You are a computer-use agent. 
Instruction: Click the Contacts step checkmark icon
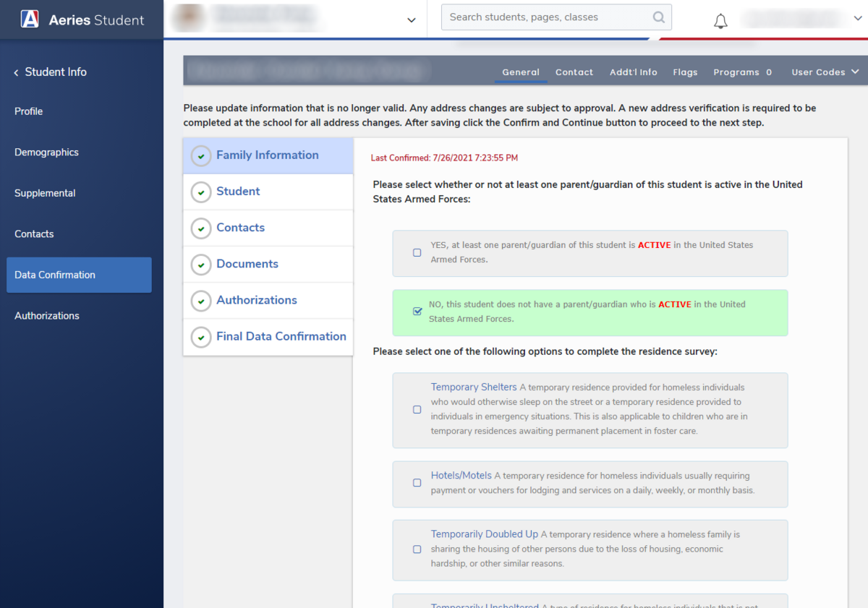(200, 228)
